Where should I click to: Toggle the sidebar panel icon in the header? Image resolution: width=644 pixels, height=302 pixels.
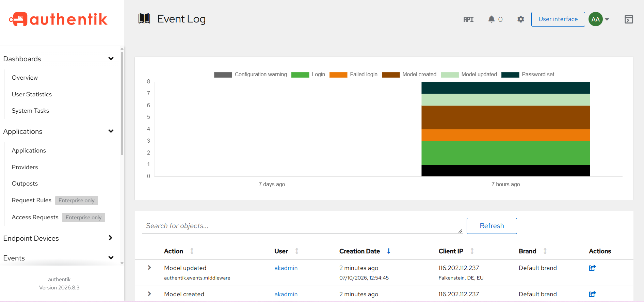click(629, 19)
